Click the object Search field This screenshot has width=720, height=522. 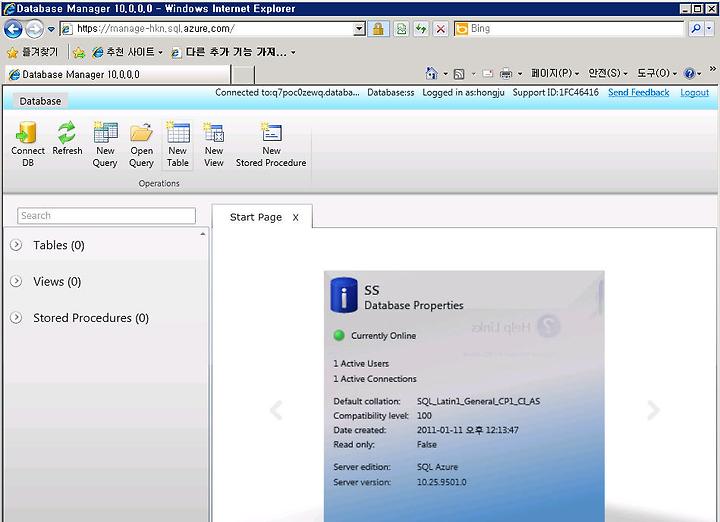(x=107, y=215)
